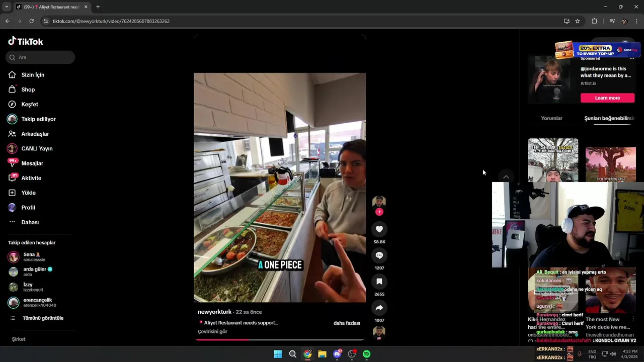Open Spotify from taskbar
Image resolution: width=644 pixels, height=362 pixels.
366,354
